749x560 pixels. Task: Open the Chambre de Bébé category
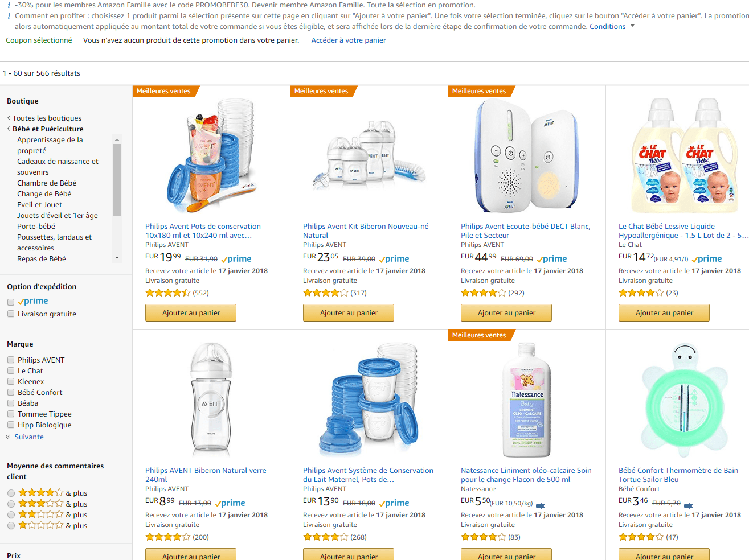(47, 183)
